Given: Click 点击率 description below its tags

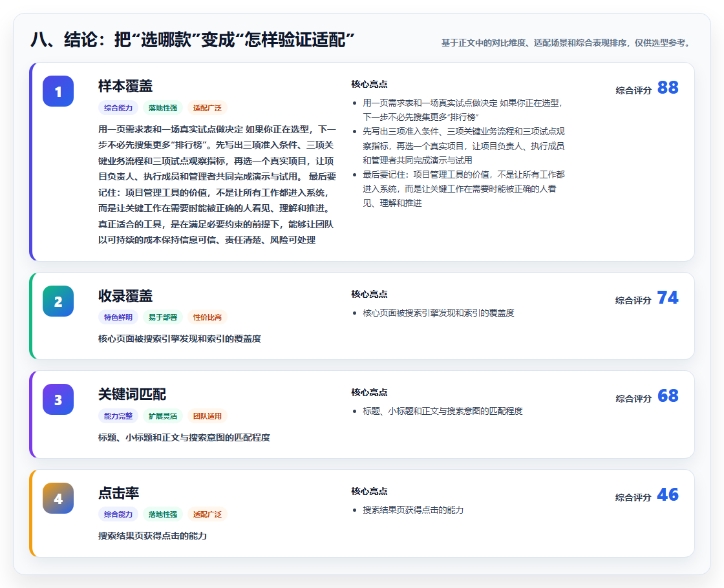Looking at the screenshot, I should 153,536.
